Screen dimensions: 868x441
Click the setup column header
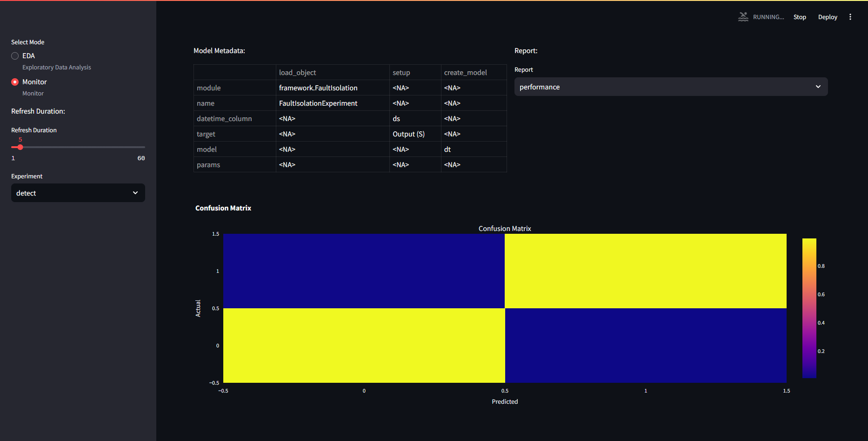pos(415,72)
